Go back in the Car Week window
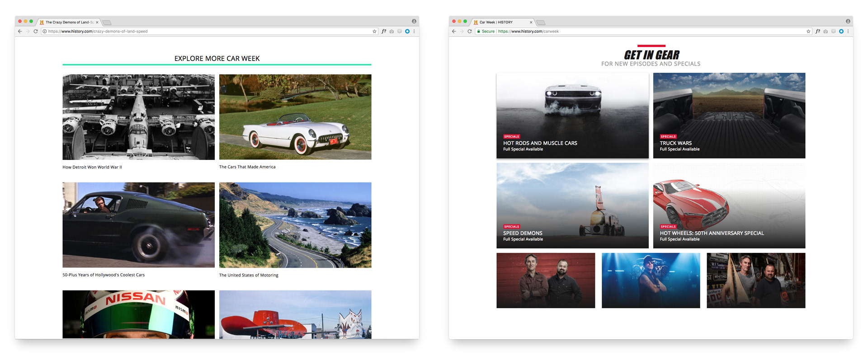Viewport: 868px width, 360px height. (454, 31)
